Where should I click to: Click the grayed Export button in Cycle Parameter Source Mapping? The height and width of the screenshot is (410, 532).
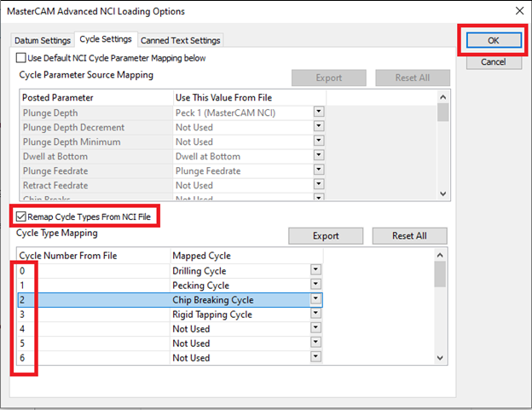coord(329,78)
